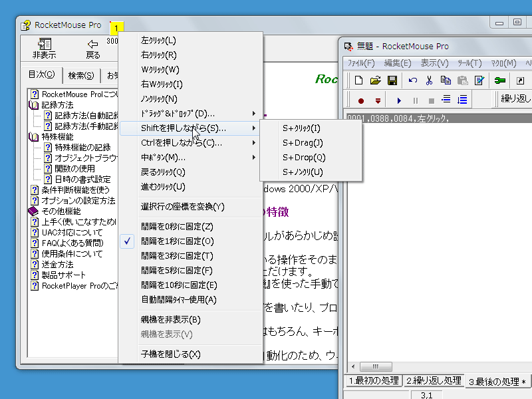Image resolution: width=532 pixels, height=399 pixels.
Task: Click the Save floppy disk icon
Action: point(392,80)
